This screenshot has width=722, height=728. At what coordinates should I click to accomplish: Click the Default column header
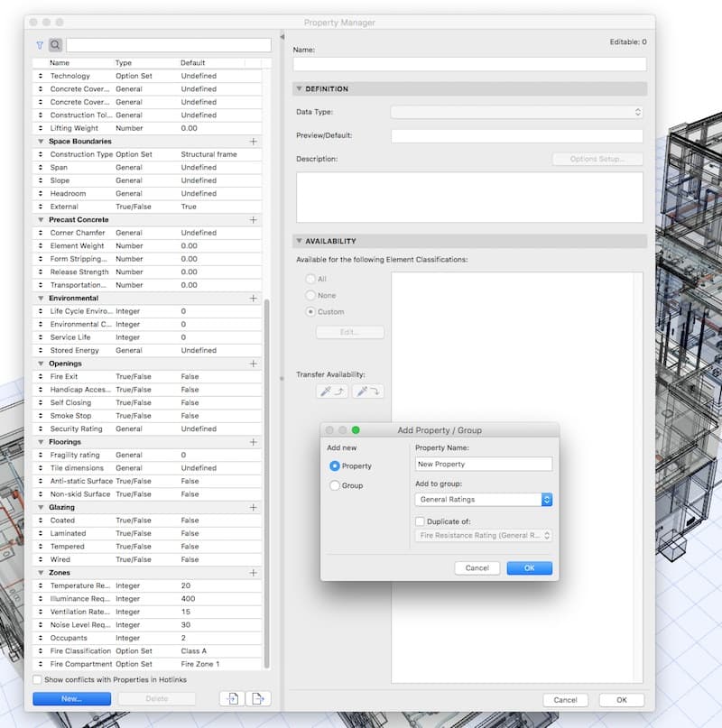193,62
